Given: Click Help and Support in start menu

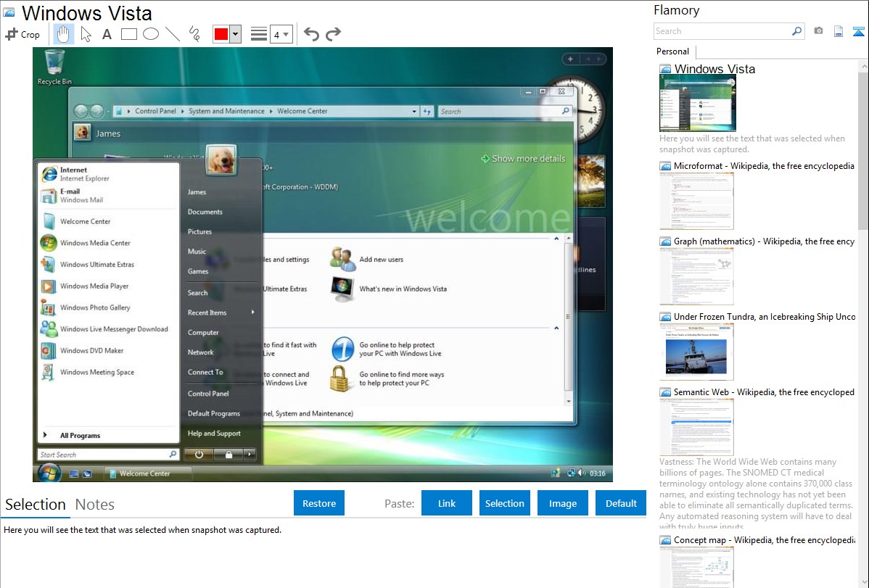Looking at the screenshot, I should pos(214,434).
